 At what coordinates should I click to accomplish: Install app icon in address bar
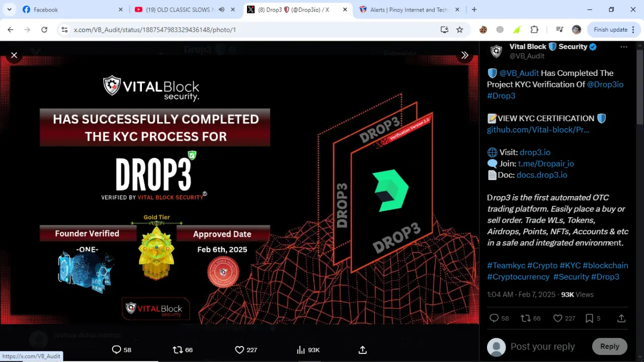(x=444, y=30)
